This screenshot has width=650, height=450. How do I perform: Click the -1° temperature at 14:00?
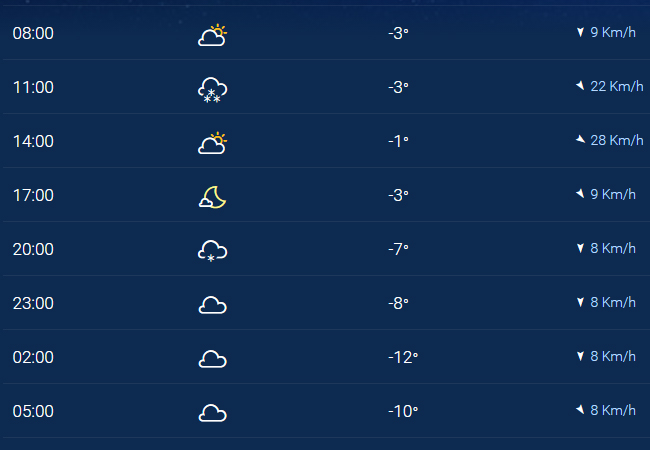click(x=398, y=141)
